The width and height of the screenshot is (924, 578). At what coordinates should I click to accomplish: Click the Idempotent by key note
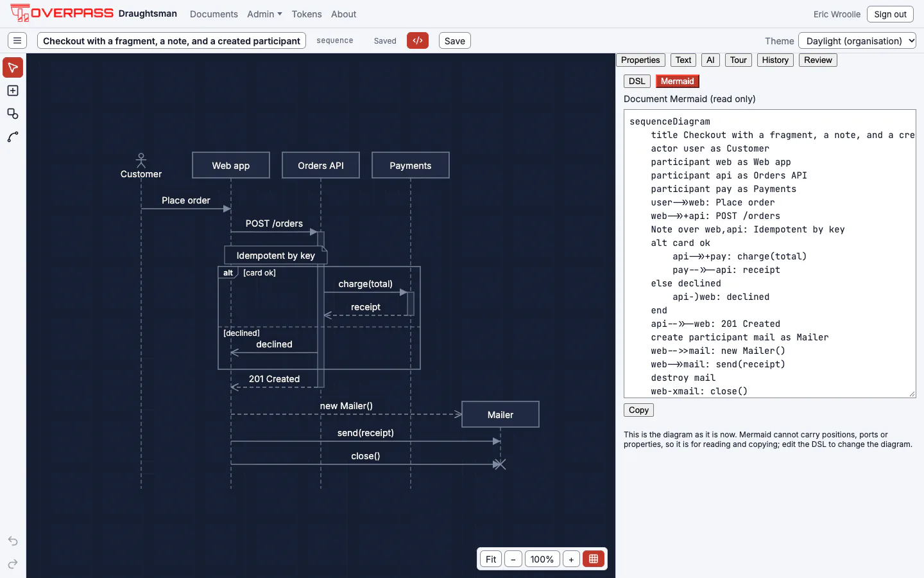click(276, 255)
